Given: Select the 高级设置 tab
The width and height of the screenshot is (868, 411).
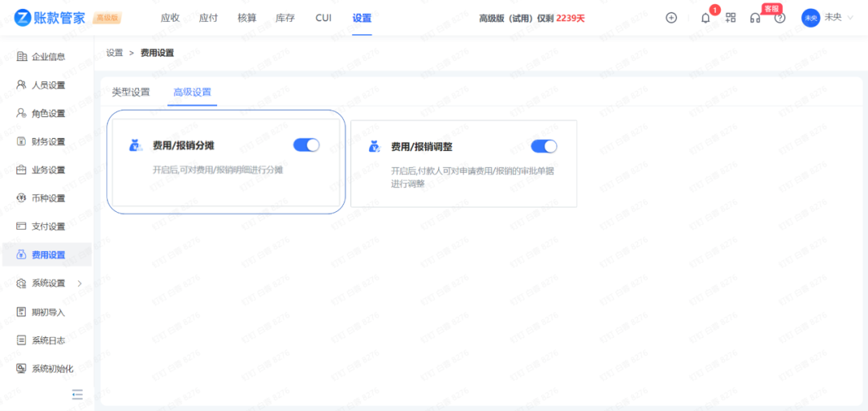Looking at the screenshot, I should point(192,92).
